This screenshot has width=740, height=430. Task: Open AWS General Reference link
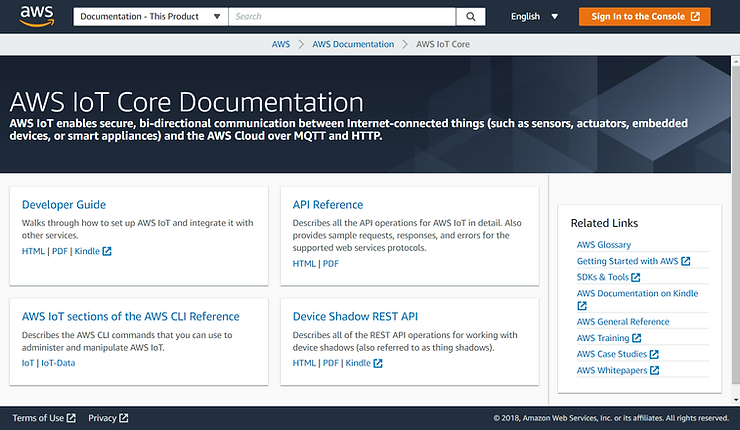pyautogui.click(x=623, y=321)
